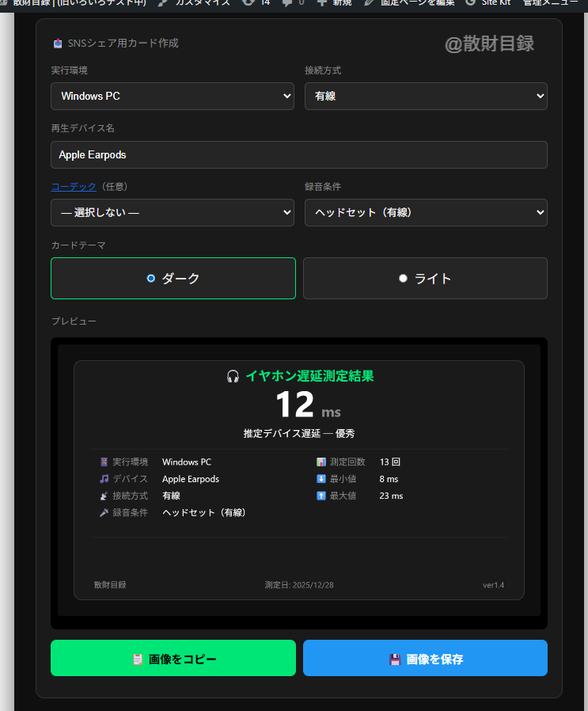Image resolution: width=588 pixels, height=711 pixels.
Task: Click the music note icon beside デバイス
Action: pos(104,479)
